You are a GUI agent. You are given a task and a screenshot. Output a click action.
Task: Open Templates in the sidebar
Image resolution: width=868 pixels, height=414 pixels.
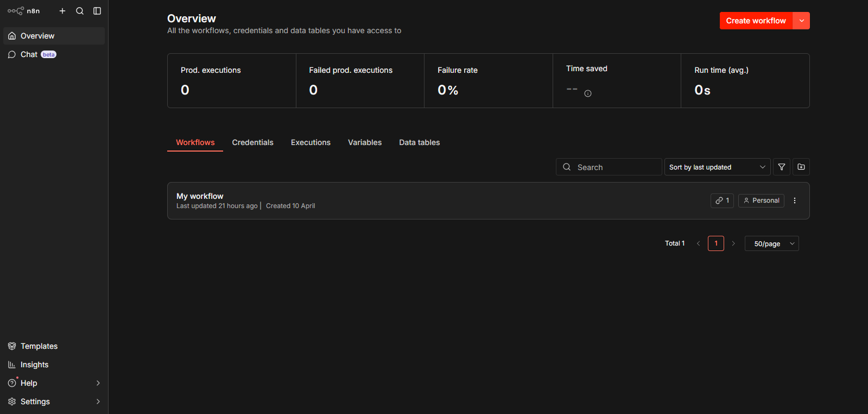click(x=54, y=346)
